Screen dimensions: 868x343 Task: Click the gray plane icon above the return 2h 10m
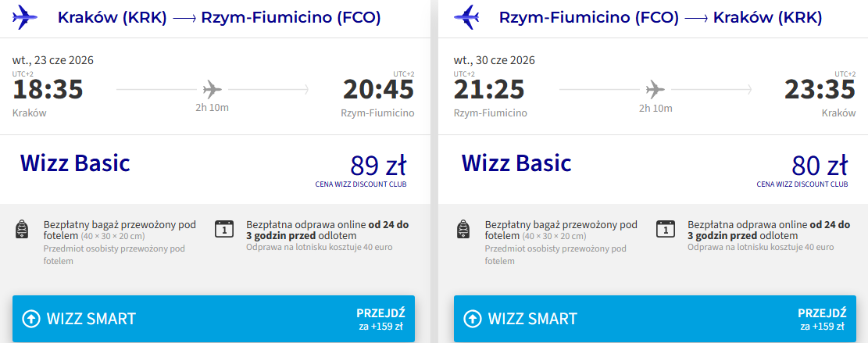pyautogui.click(x=655, y=88)
